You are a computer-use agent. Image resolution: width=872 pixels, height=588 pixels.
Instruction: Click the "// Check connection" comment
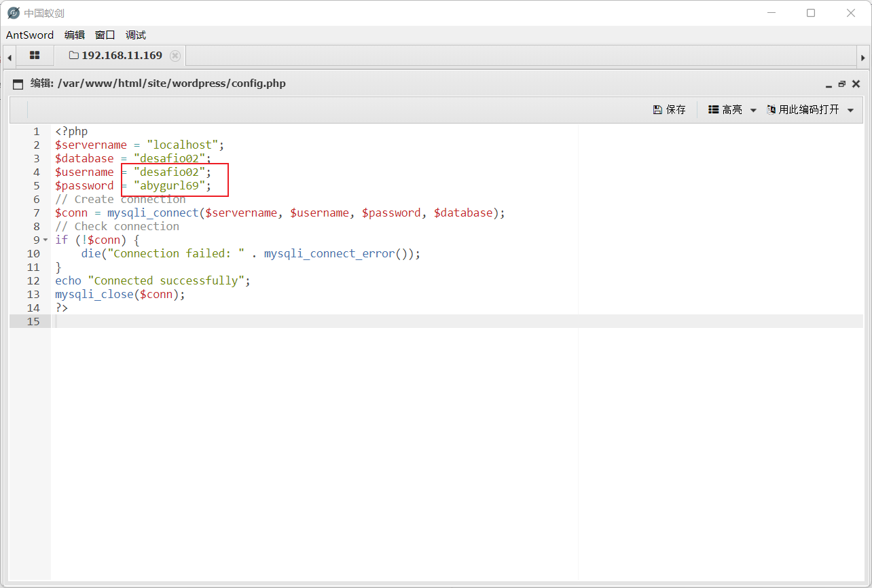pos(117,226)
